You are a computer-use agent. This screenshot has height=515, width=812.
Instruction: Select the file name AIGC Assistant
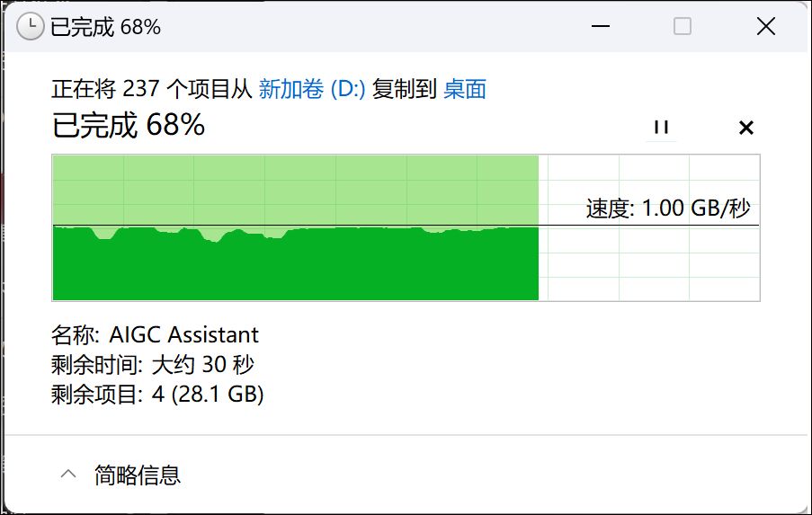(183, 335)
